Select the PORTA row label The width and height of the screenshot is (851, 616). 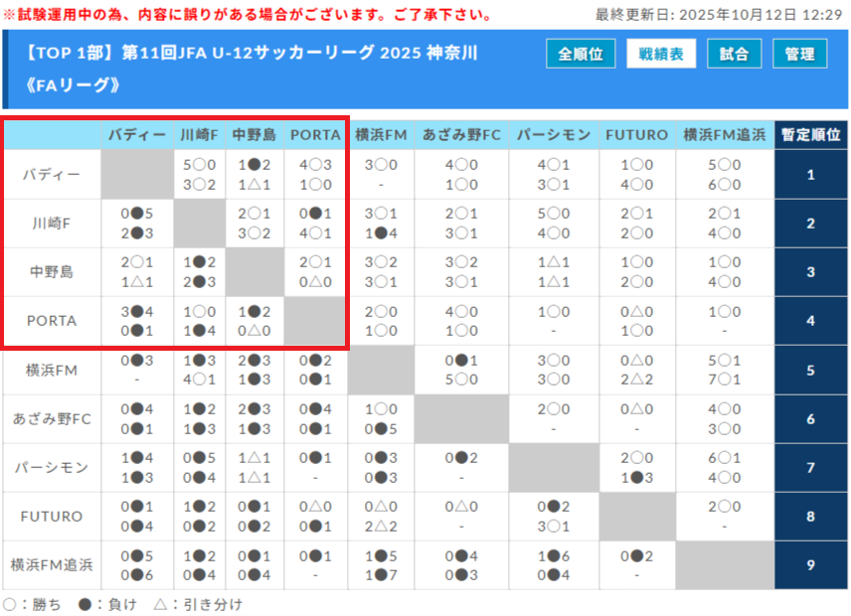tap(52, 321)
